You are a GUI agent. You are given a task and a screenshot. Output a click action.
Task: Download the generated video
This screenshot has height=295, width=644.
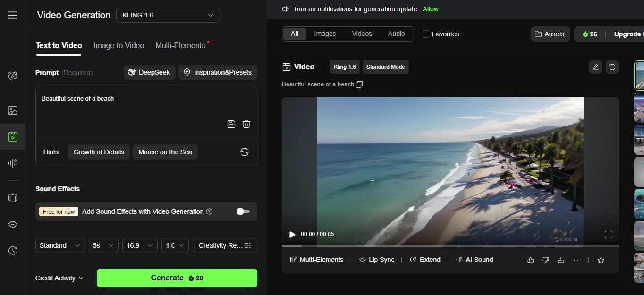tap(561, 260)
